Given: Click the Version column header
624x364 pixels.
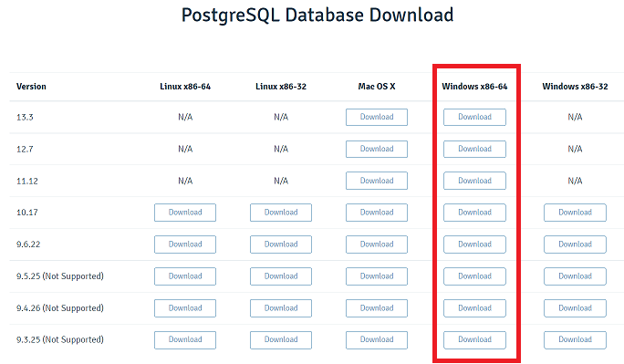Looking at the screenshot, I should pyautogui.click(x=31, y=87).
